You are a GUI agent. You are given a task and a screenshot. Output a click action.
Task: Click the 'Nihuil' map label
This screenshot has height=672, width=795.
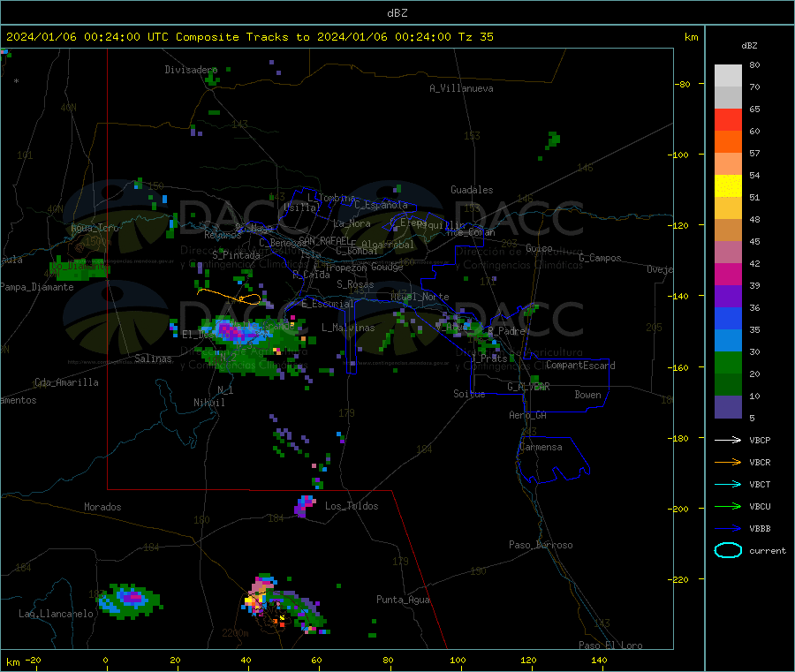[208, 403]
